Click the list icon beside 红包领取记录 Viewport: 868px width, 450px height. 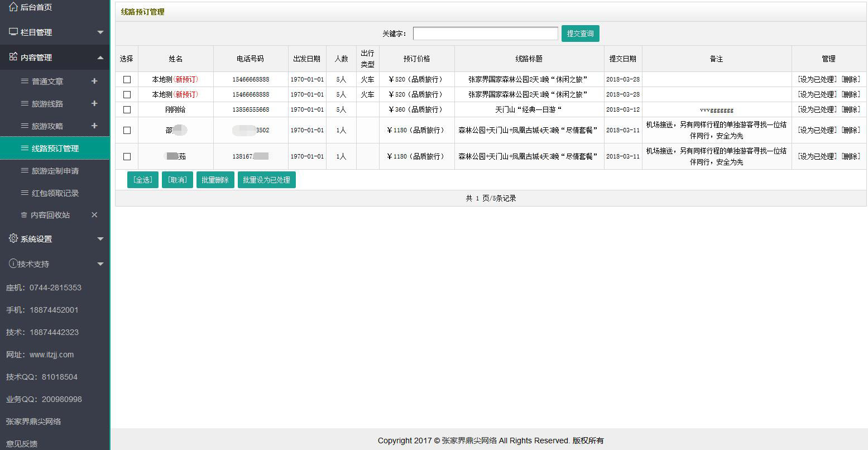click(x=25, y=193)
